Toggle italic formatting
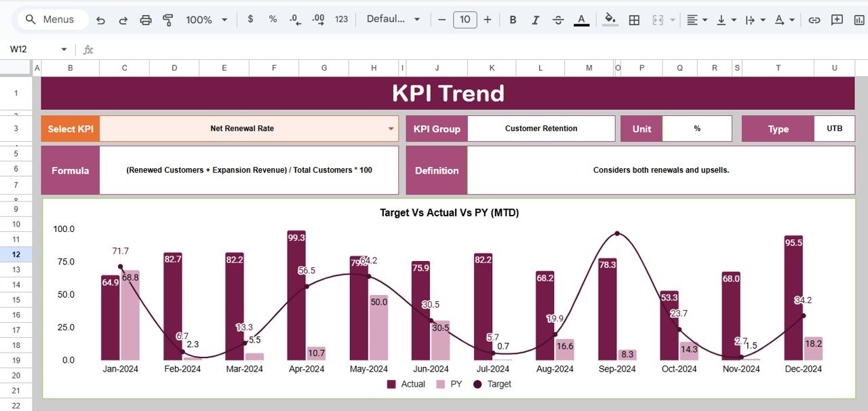The height and width of the screenshot is (411, 868). pyautogui.click(x=535, y=20)
